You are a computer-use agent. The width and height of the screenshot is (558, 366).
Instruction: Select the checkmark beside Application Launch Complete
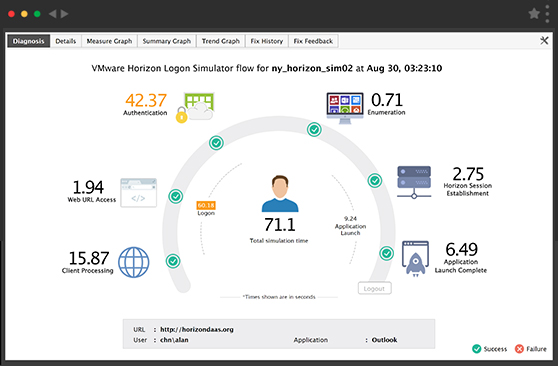coord(386,253)
